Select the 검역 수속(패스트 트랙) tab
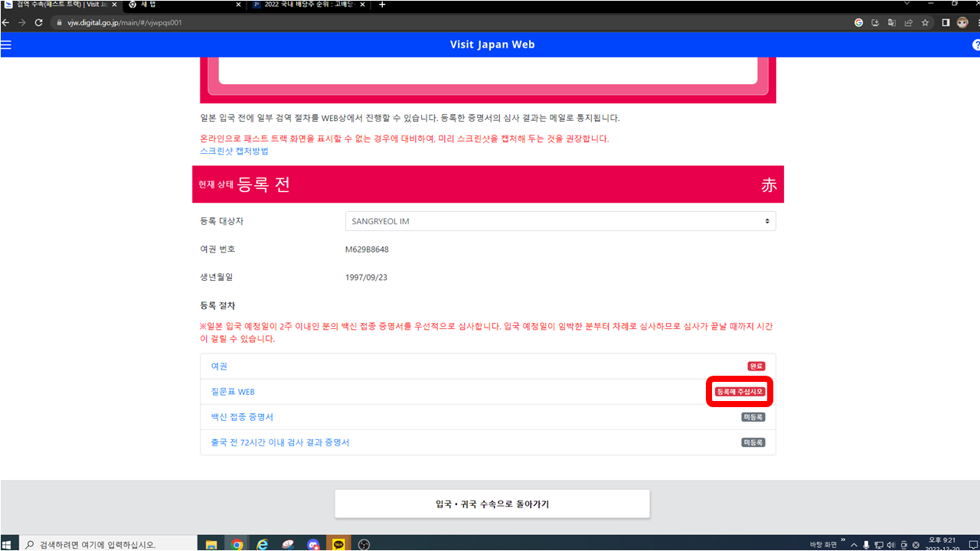Image resolution: width=980 pixels, height=551 pixels. coord(60,5)
